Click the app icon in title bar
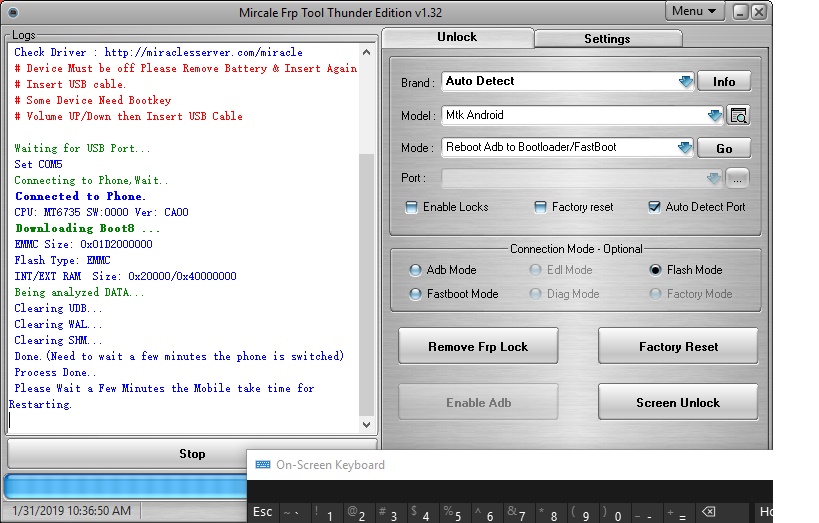Viewport: 819px width, 523px height. 13,12
